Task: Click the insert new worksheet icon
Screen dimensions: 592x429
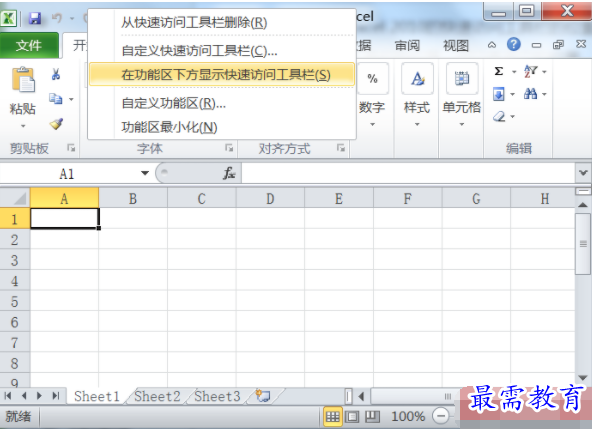Action: (263, 396)
